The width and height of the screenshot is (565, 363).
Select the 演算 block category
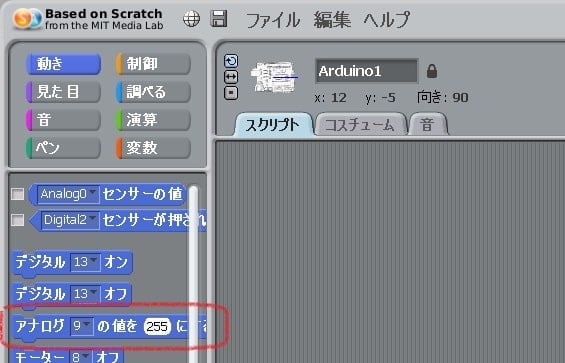coord(153,120)
